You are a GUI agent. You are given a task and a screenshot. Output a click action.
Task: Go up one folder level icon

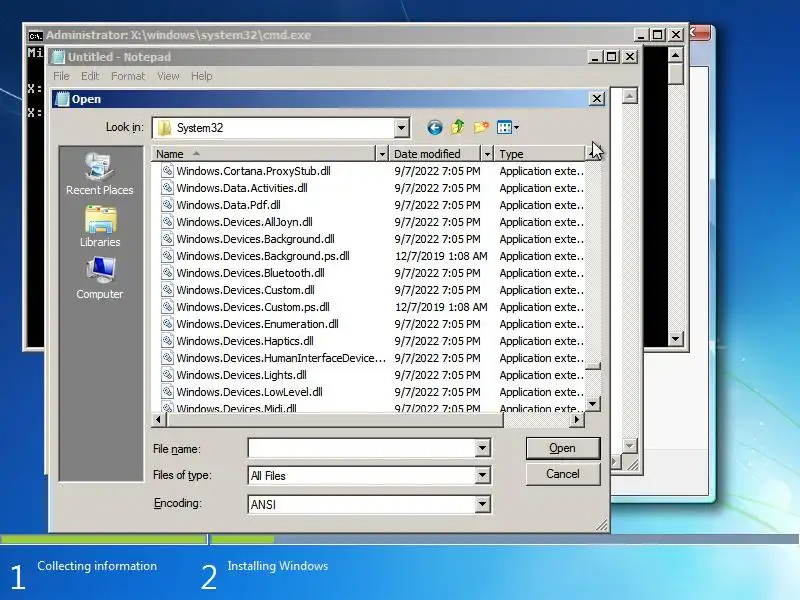point(458,127)
